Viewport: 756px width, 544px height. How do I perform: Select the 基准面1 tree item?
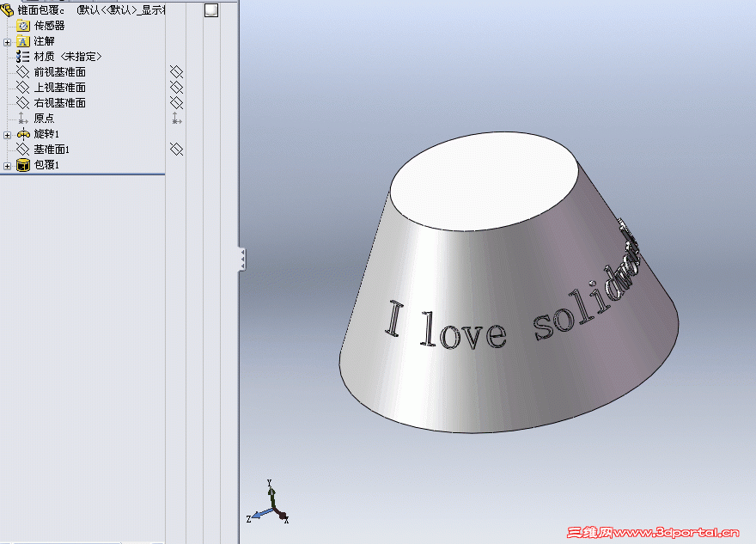[x=53, y=149]
